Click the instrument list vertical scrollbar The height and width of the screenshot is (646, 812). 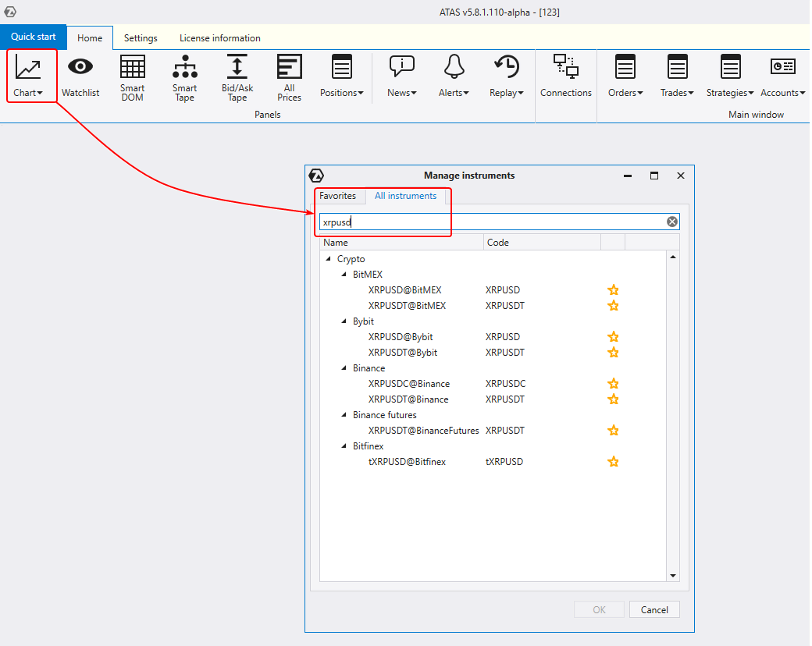[673, 414]
